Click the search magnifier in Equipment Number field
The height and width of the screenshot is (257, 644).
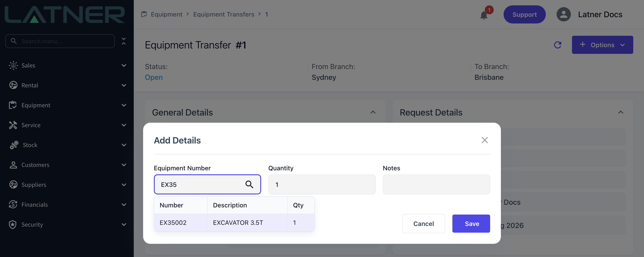(x=249, y=184)
